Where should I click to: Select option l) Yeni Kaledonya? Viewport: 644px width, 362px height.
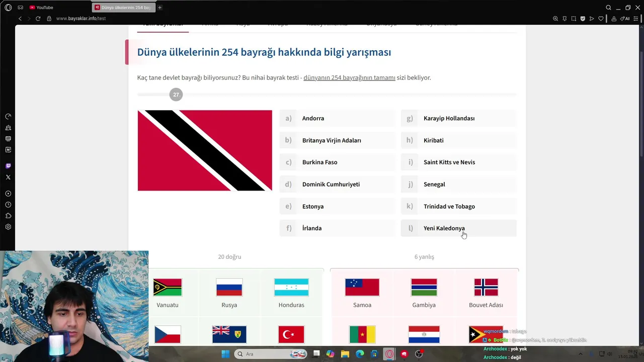pos(459,228)
